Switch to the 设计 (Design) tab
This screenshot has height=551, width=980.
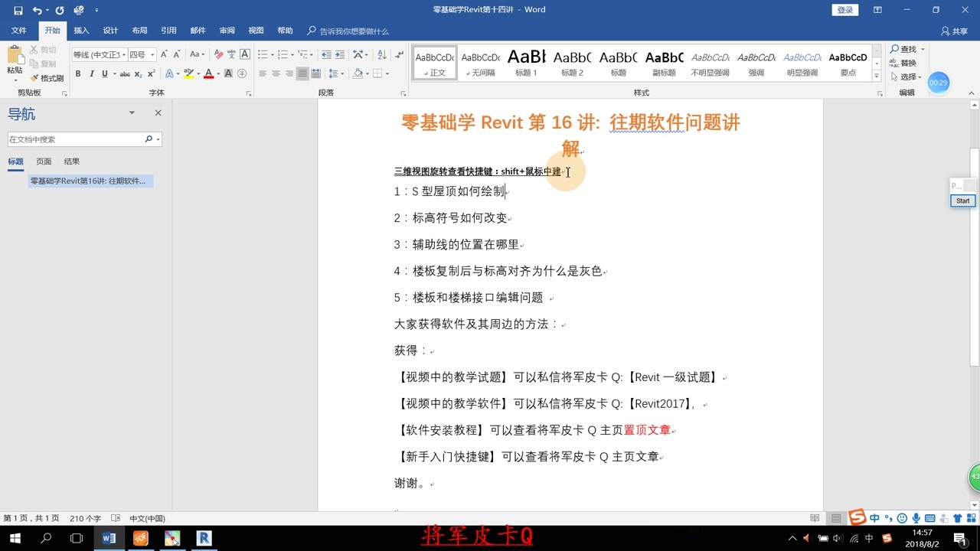110,31
